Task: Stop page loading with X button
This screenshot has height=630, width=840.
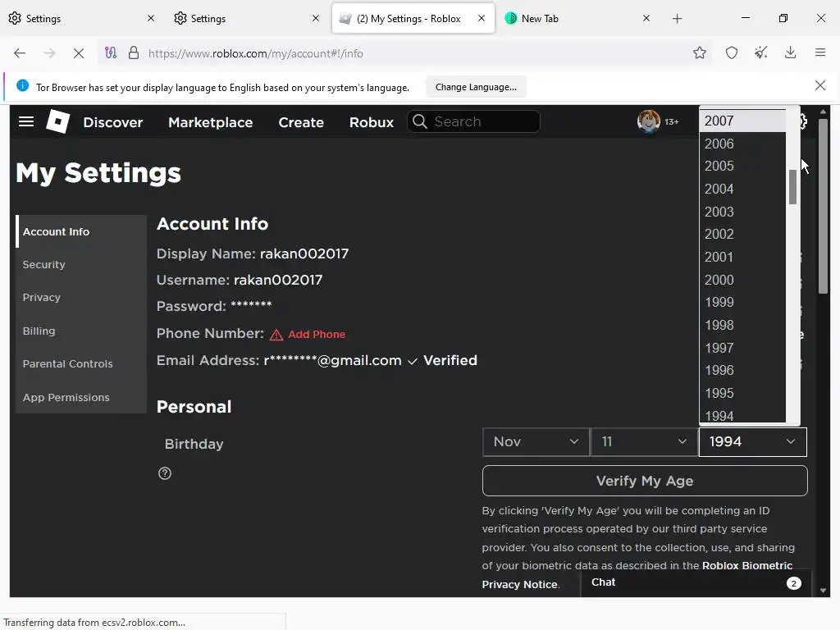Action: point(78,53)
